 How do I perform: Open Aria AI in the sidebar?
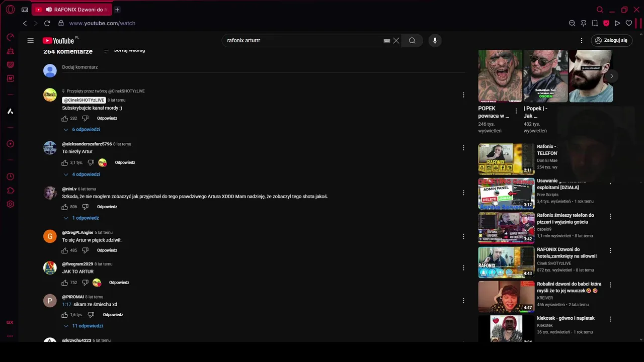(10, 111)
